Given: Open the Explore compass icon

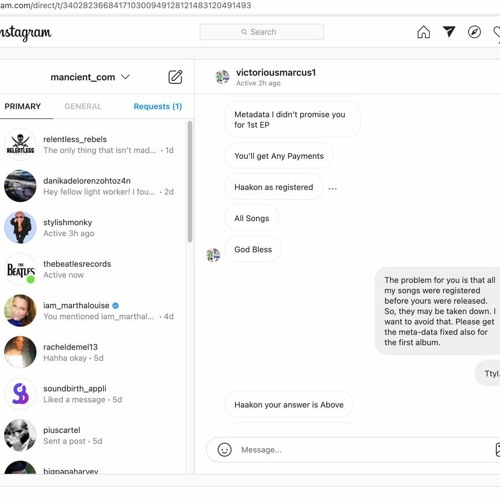Looking at the screenshot, I should pyautogui.click(x=474, y=32).
